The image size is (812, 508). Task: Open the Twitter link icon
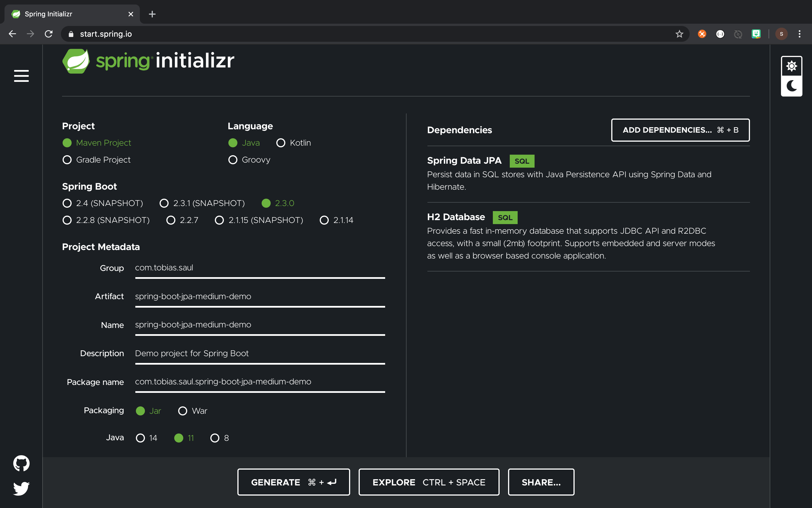[21, 489]
